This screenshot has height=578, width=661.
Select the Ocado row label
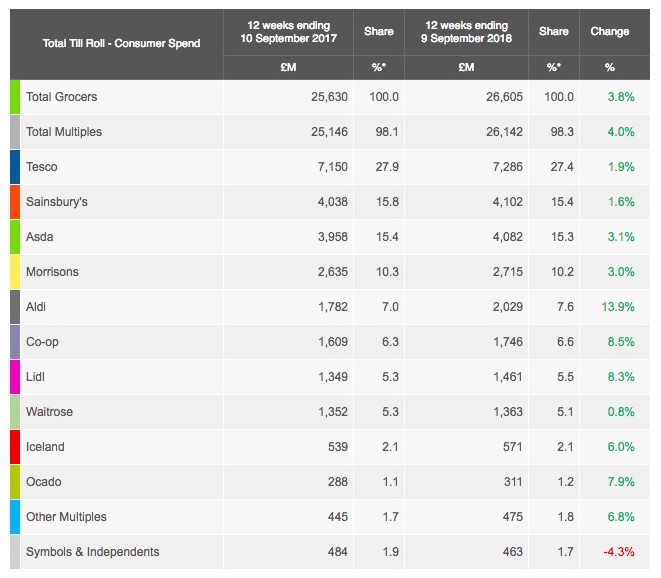pyautogui.click(x=44, y=482)
